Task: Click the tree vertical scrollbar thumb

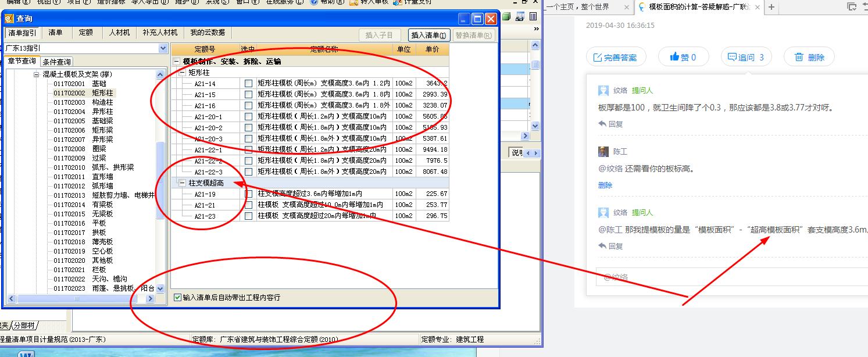Action: point(160,180)
